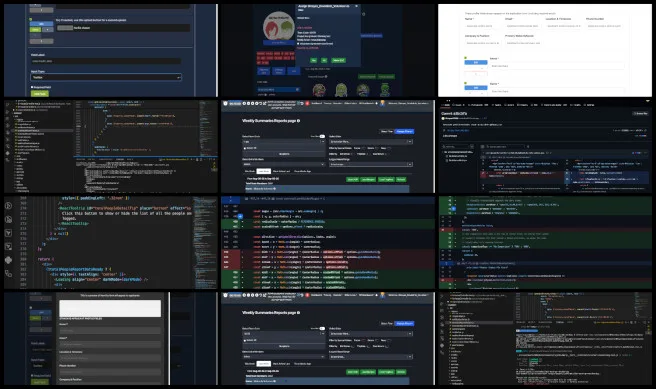
Task: Open the profile avatar in upper Weekly Summaries header
Action: 382,103
